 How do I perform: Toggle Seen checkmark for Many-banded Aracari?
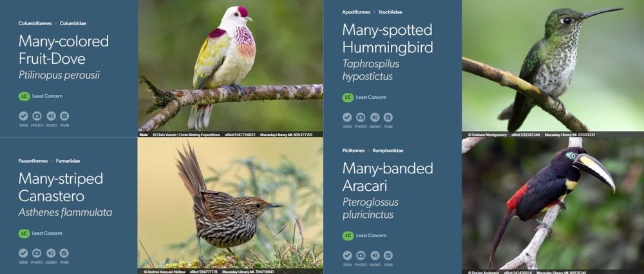(348, 255)
